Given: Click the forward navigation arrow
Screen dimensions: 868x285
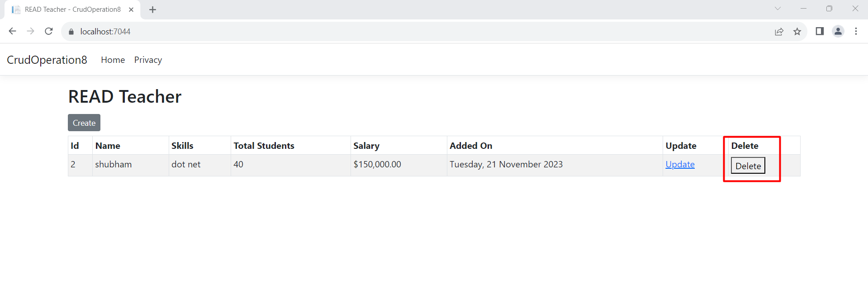Looking at the screenshot, I should pos(31,31).
